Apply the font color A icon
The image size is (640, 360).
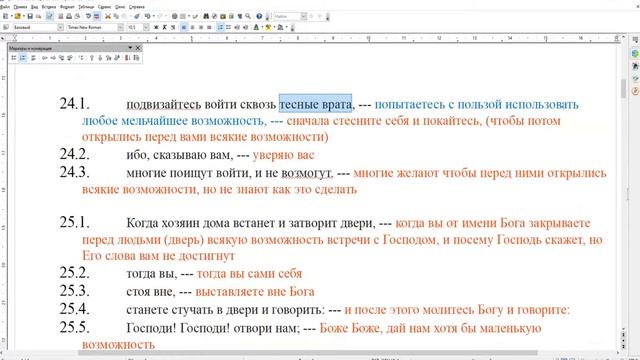tap(256, 27)
